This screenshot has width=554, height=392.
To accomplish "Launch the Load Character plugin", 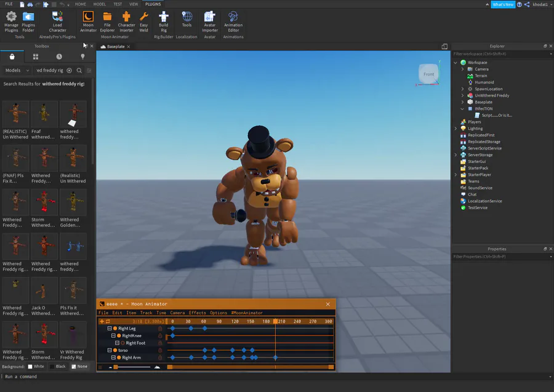I will 57,22.
